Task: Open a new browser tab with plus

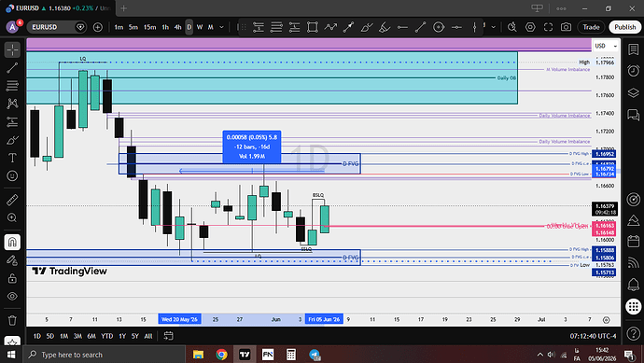Action: pos(123,7)
